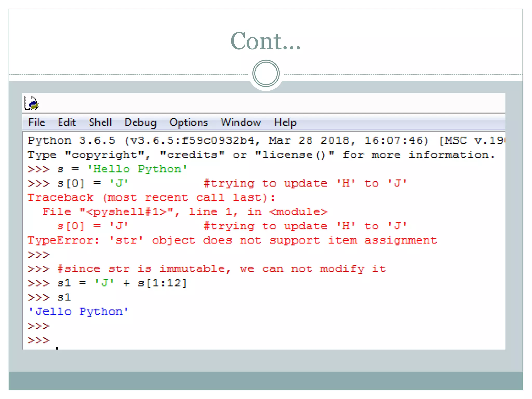Click the 'Hello Python' string assignment

pos(137,169)
